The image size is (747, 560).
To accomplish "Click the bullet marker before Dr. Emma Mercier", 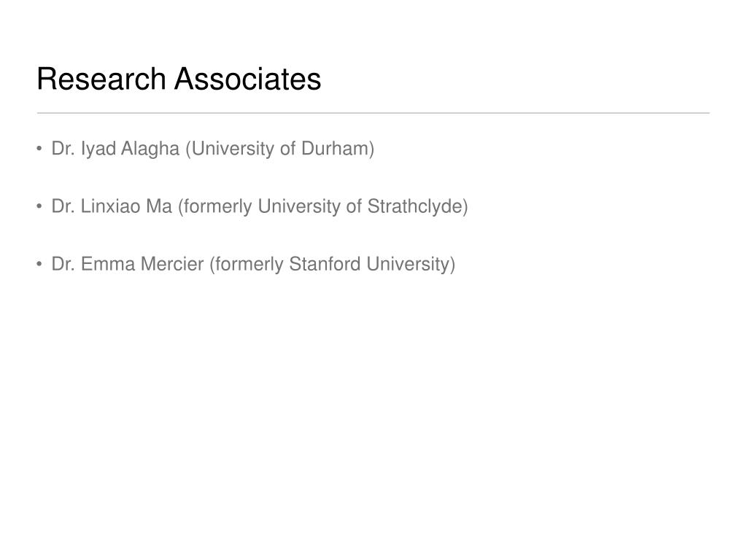I will coord(39,264).
